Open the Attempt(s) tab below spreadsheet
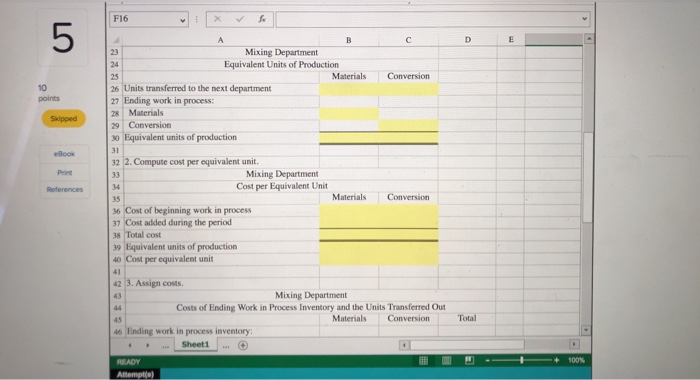The width and height of the screenshot is (700, 380). pyautogui.click(x=135, y=375)
